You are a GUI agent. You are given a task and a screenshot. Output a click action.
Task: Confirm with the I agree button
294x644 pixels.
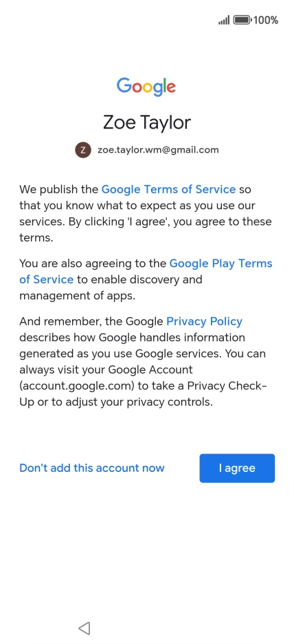click(x=237, y=469)
